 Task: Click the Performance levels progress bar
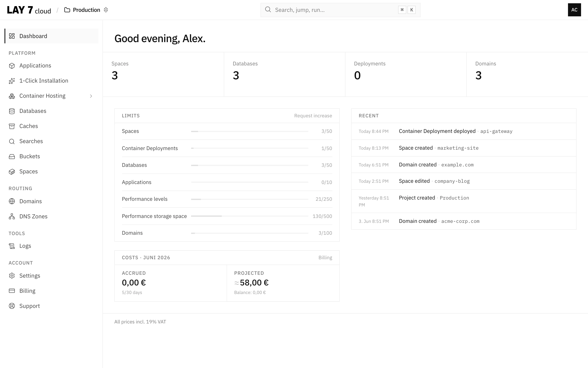249,199
